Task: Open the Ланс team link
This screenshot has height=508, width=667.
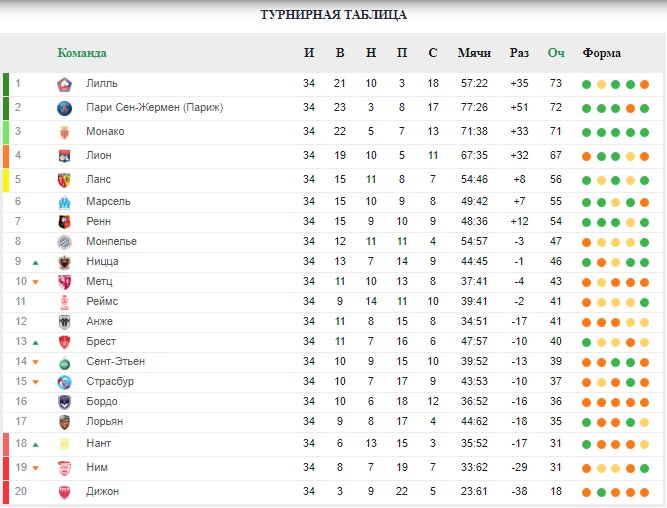Action: tap(98, 179)
